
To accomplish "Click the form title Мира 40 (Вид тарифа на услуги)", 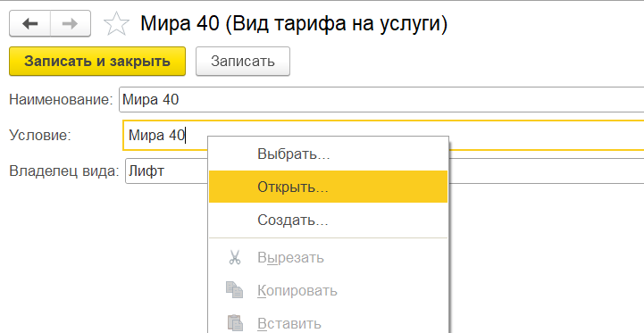I will [294, 23].
